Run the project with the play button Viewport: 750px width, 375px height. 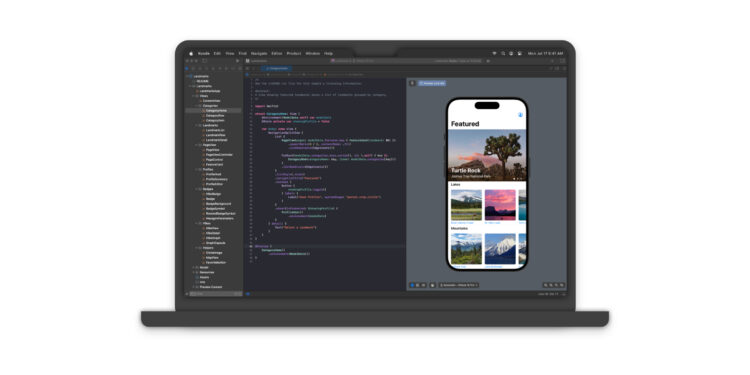[237, 61]
